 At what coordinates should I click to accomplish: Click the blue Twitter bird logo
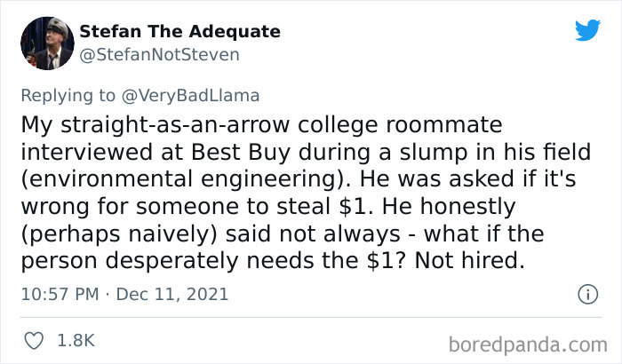(587, 29)
